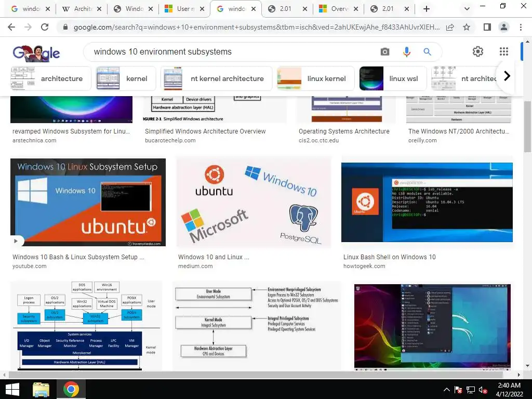Open Linux Bash Shell terminal image
This screenshot has width=532, height=399.
427,202
